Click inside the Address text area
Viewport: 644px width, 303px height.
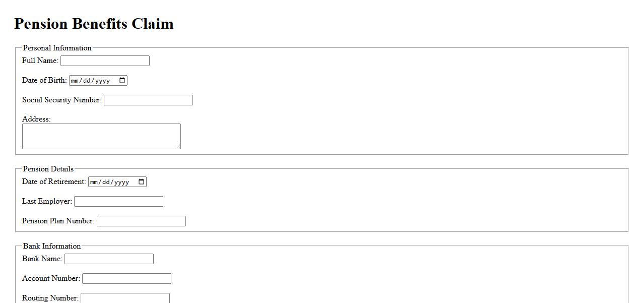click(x=101, y=136)
